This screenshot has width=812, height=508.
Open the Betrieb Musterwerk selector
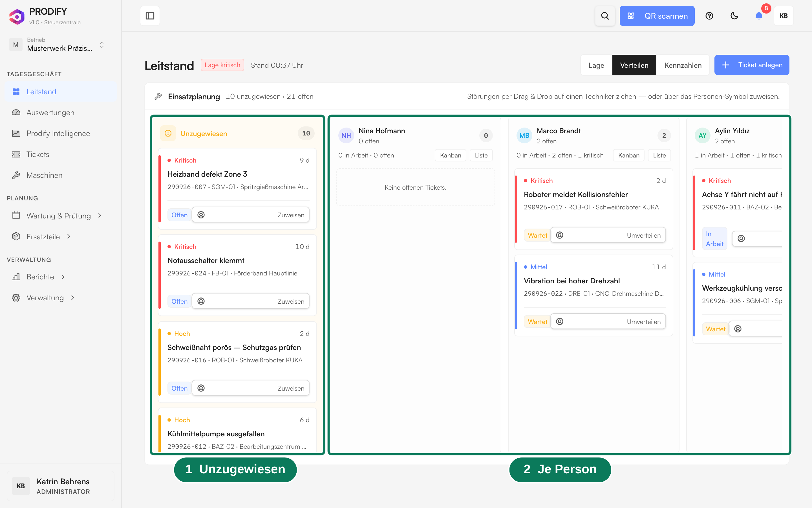point(57,45)
